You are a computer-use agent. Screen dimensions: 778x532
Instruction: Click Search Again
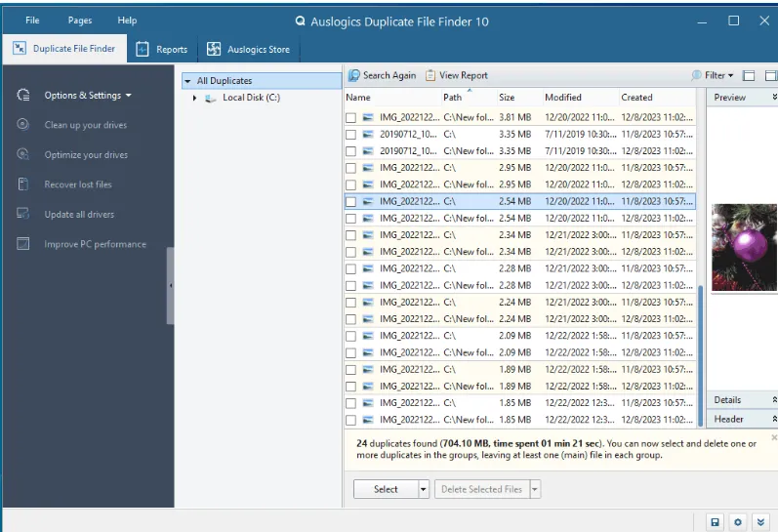click(382, 75)
